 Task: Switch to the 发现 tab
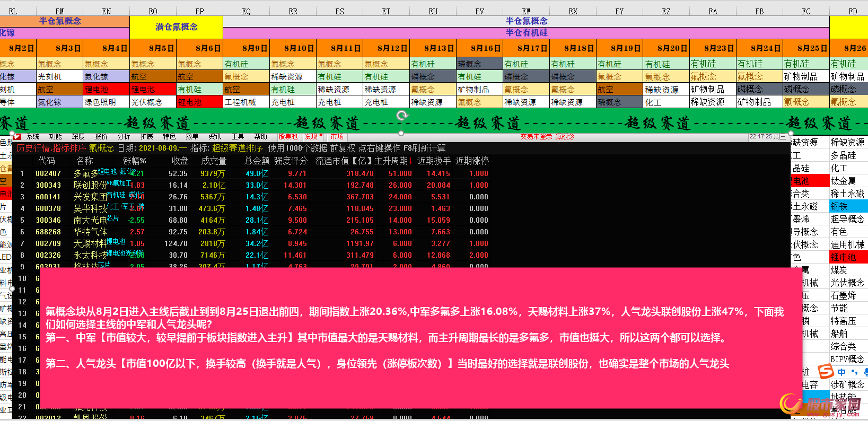(x=311, y=137)
